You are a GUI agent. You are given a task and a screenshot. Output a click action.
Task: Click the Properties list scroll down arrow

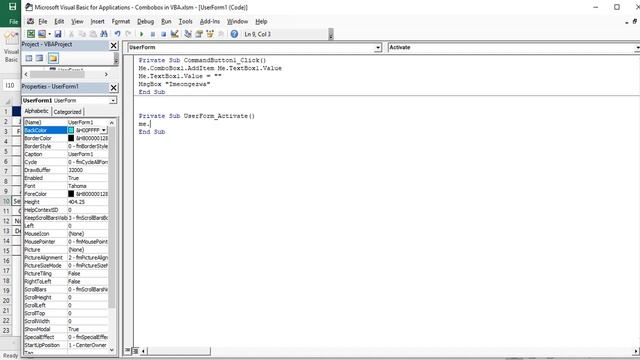[112, 350]
